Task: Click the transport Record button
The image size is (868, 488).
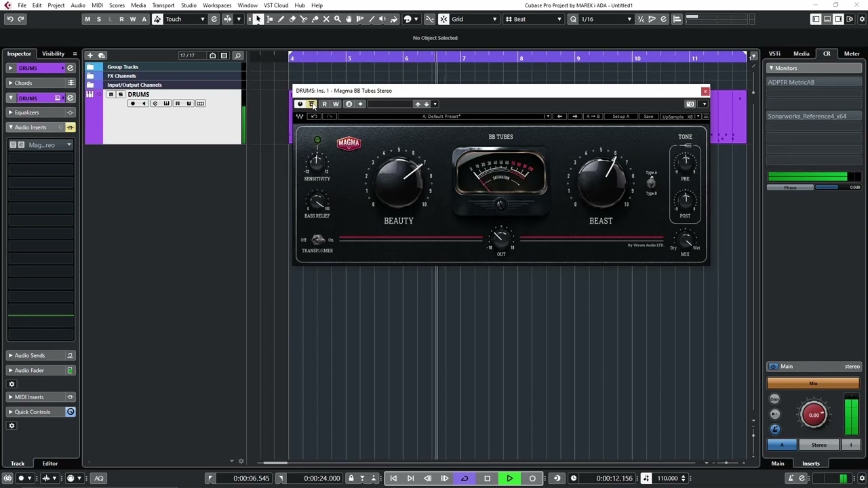Action: (x=532, y=479)
